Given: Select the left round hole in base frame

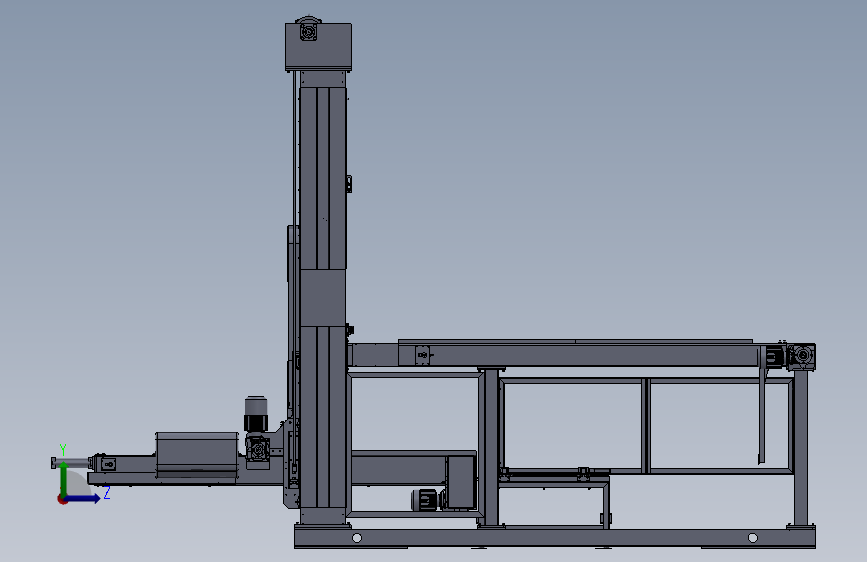Looking at the screenshot, I should (x=357, y=538).
